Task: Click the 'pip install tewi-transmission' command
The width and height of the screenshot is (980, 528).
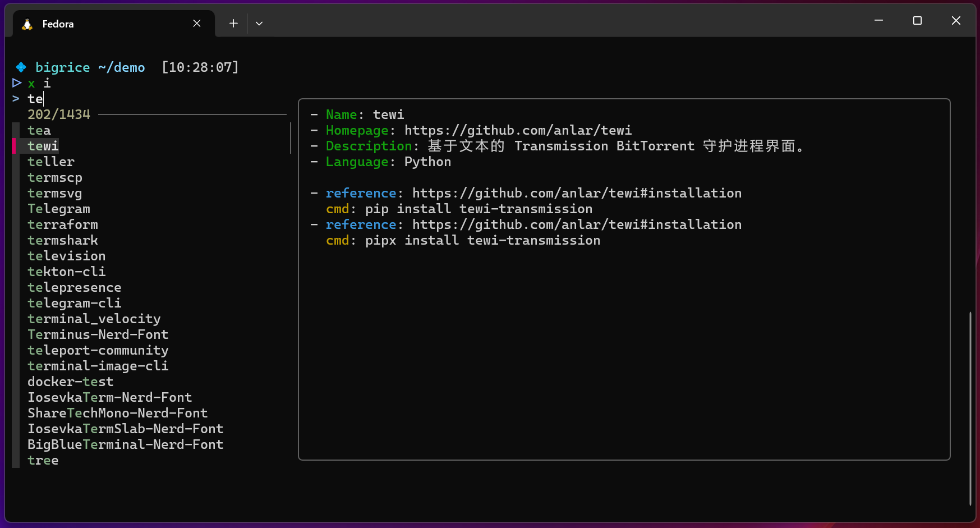Action: 479,209
